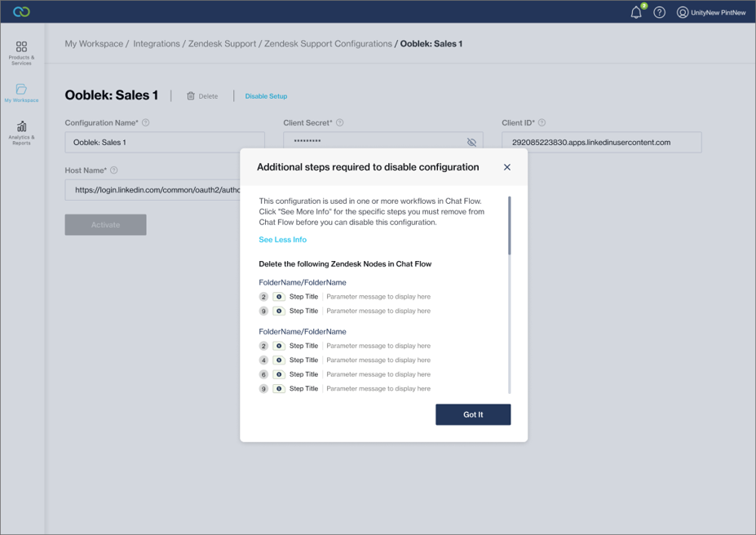Image resolution: width=756 pixels, height=535 pixels.
Task: Open the help question mark icon in header
Action: (660, 12)
